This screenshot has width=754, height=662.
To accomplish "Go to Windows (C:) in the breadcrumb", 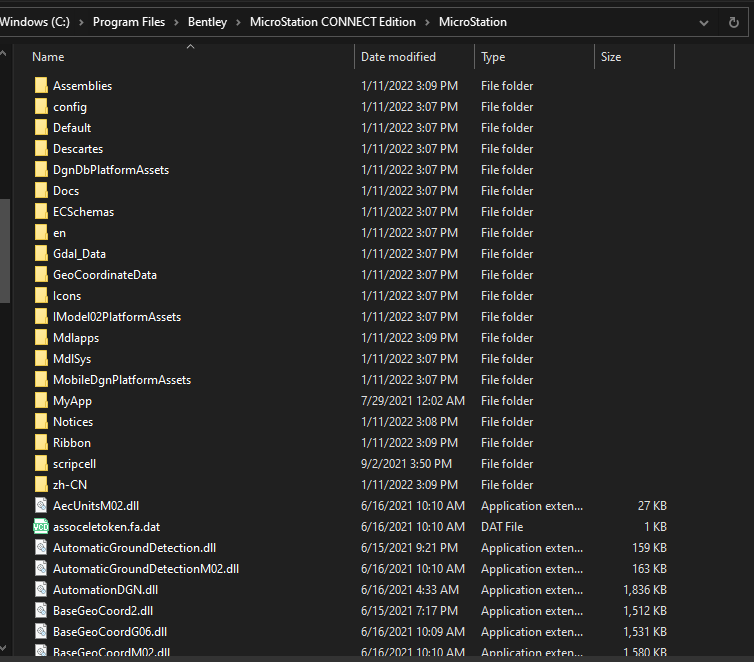I will pos(35,22).
